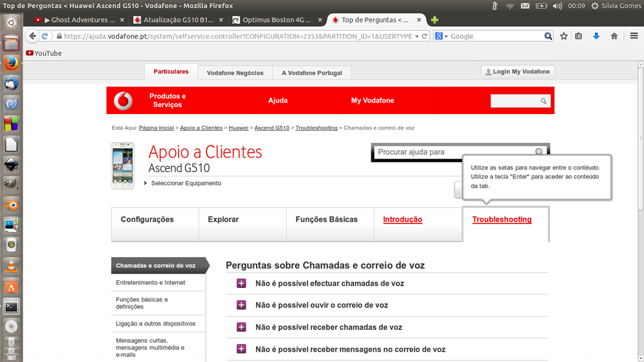Close the Top de Perguntas tab
This screenshot has width=644, height=362.
click(419, 20)
